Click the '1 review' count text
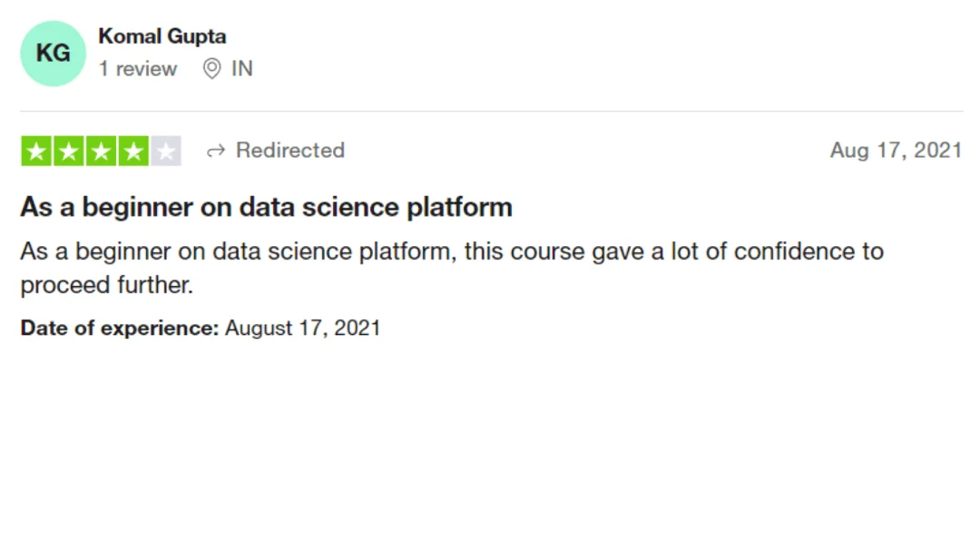980x552 pixels. 138,68
